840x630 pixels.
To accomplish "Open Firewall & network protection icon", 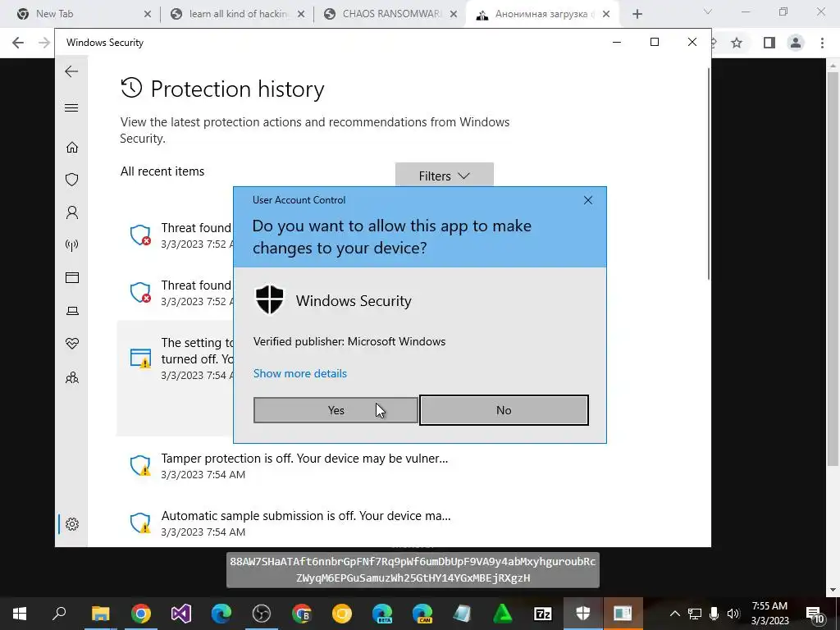I will point(72,245).
